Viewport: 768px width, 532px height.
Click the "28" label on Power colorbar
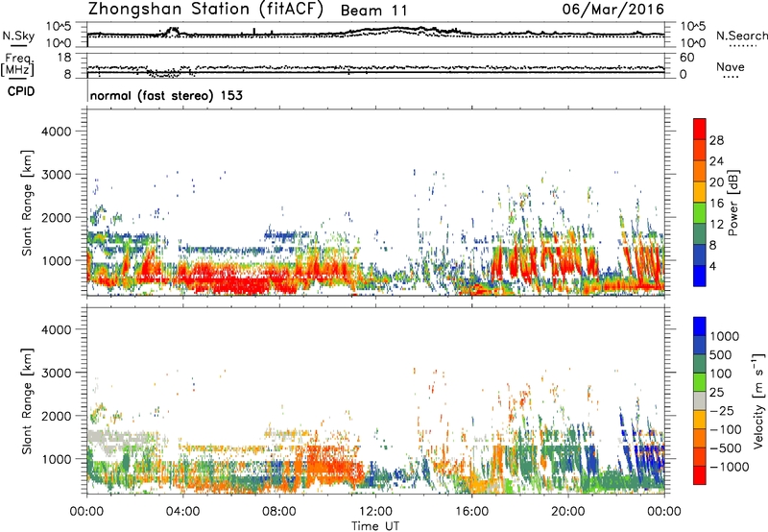click(x=716, y=140)
